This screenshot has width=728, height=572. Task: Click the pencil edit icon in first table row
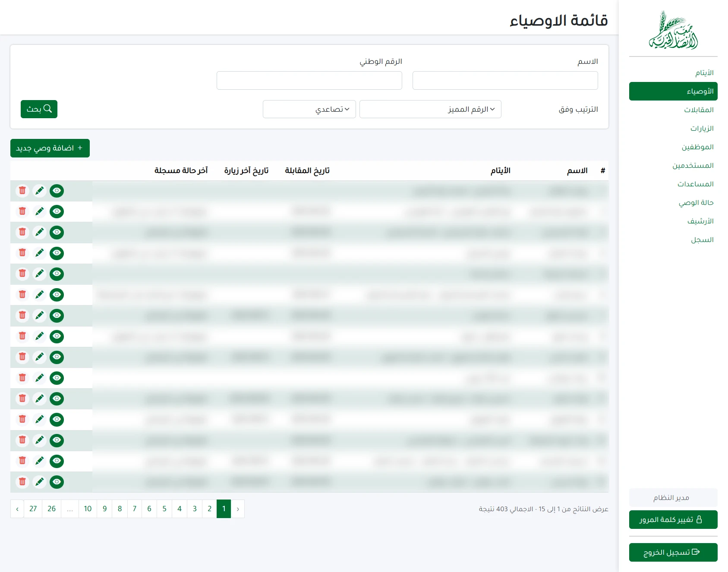pyautogui.click(x=40, y=191)
